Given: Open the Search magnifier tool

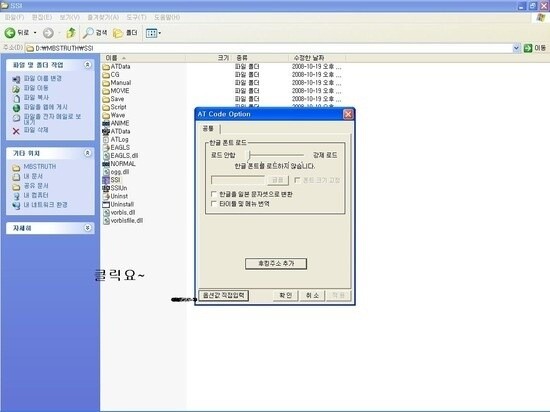Looking at the screenshot, I should (88, 33).
